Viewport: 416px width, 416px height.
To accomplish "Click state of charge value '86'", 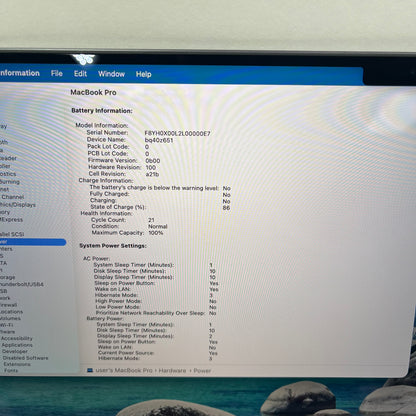I will point(226,208).
